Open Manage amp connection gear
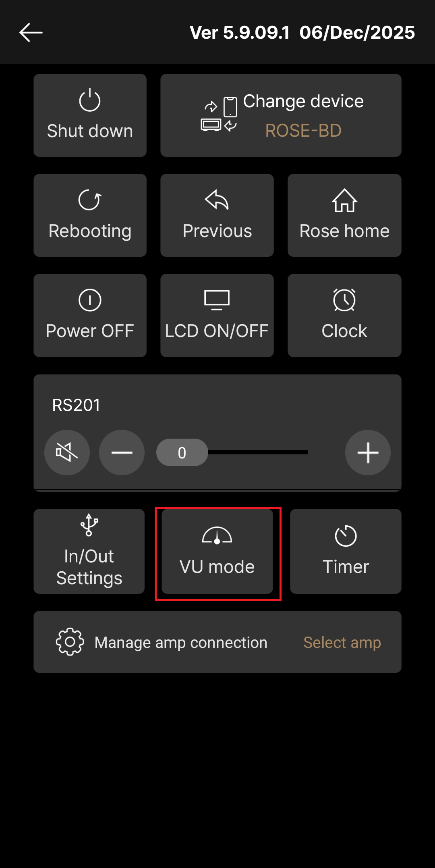Image resolution: width=435 pixels, height=868 pixels. pos(70,642)
